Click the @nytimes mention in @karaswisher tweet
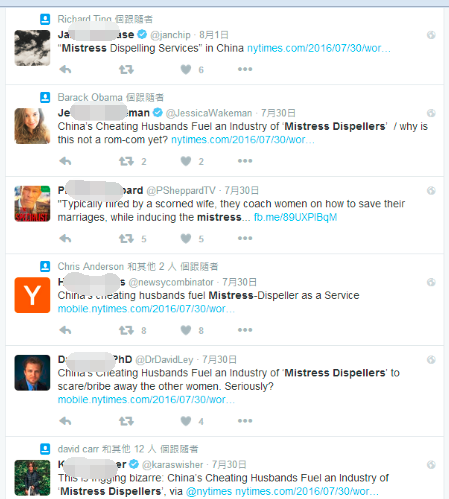449x499 pixels. tap(209, 491)
